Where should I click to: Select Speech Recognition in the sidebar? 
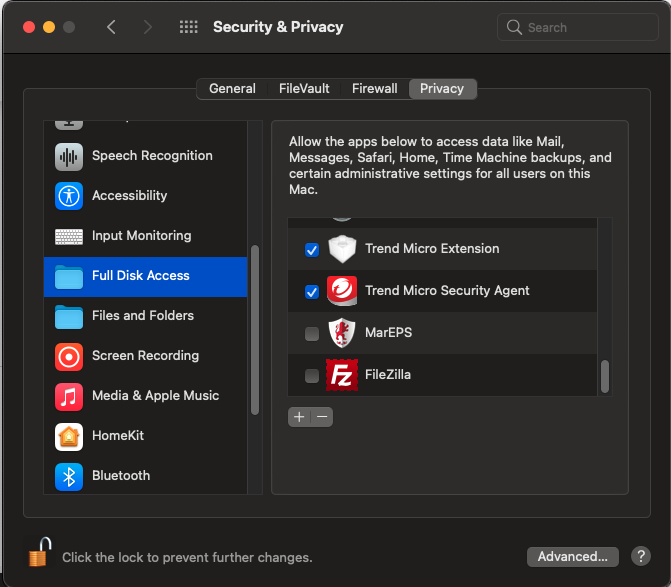145,157
